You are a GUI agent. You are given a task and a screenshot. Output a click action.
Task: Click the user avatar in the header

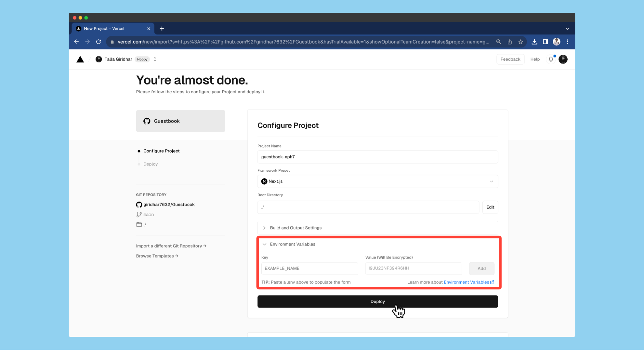(x=563, y=59)
